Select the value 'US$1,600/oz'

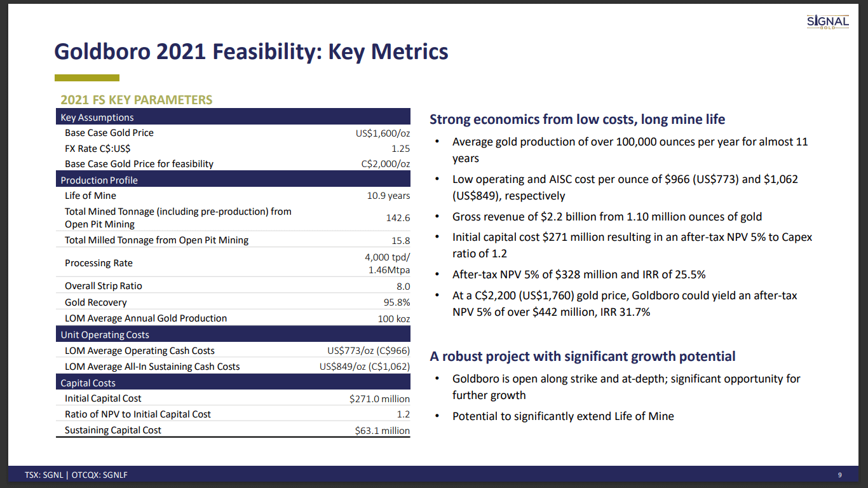tap(383, 133)
